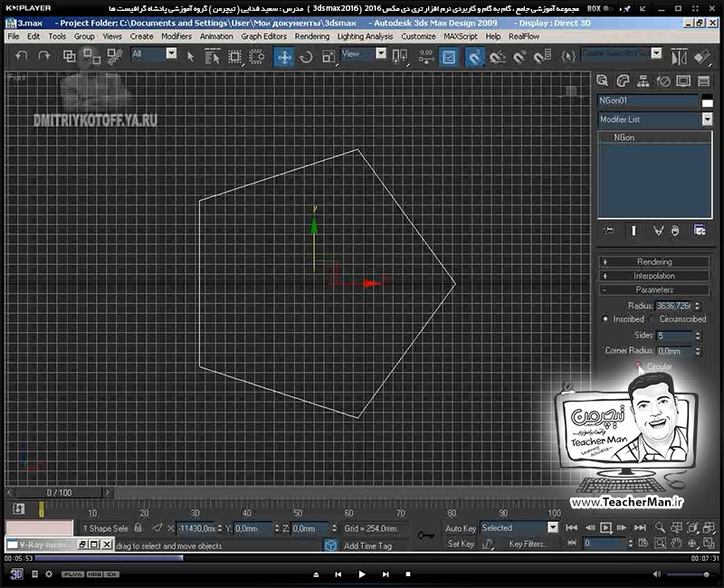Collapse the Parameters rollout
This screenshot has width=724, height=588.
click(654, 289)
